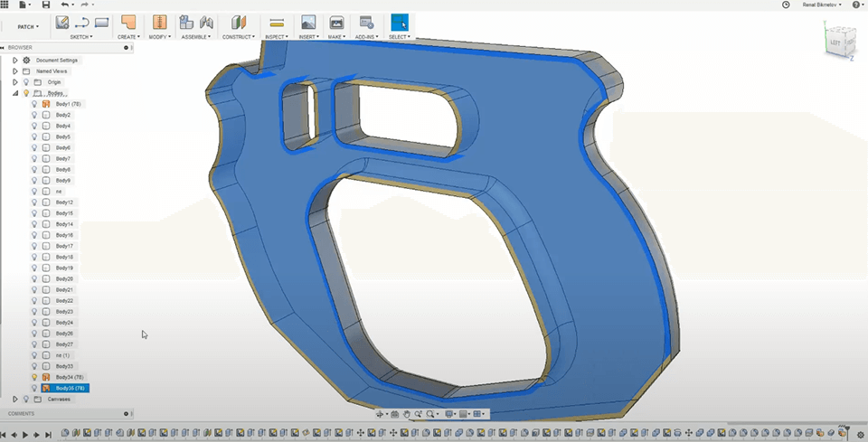
Task: Click the Create Sketch icon in the toolbar
Action: (x=62, y=22)
